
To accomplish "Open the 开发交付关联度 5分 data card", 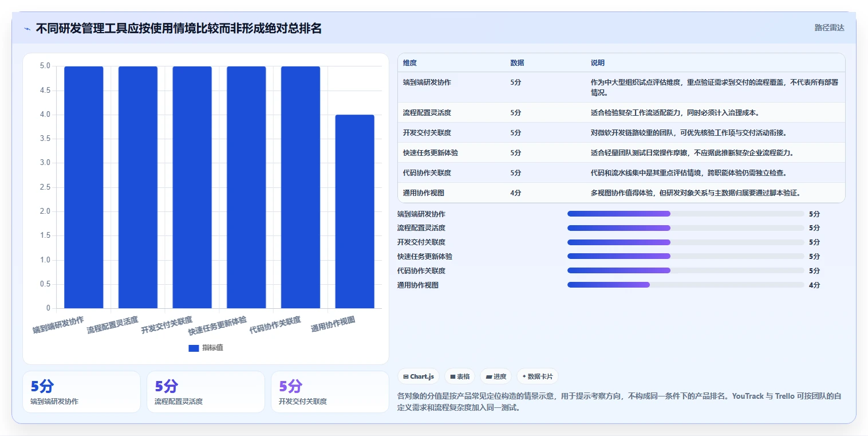I will point(330,392).
